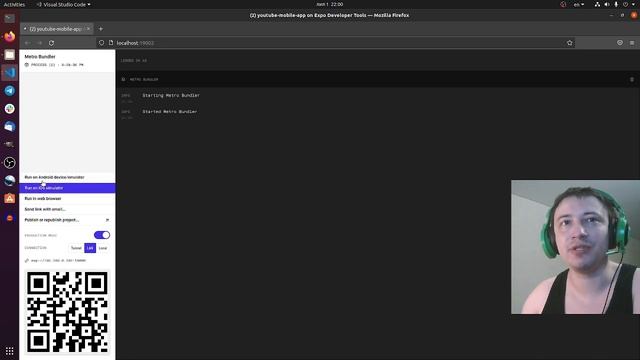The height and width of the screenshot is (360, 640).
Task: Click the Expo QR code image
Action: tap(67, 312)
